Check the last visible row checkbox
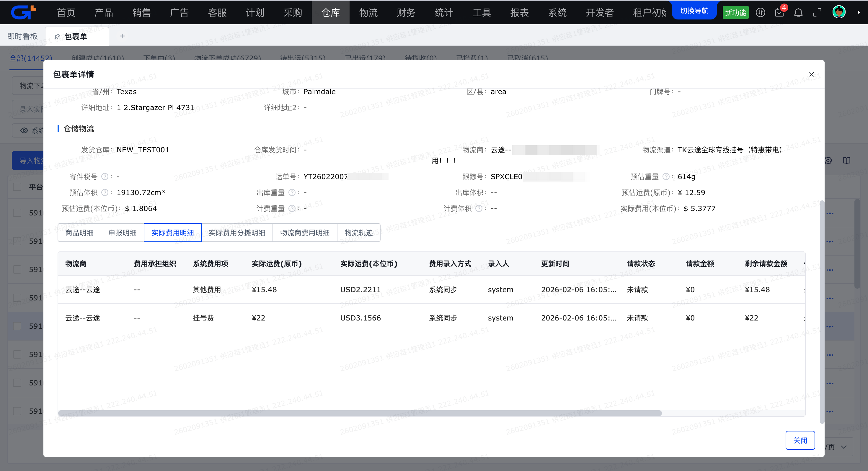Image resolution: width=868 pixels, height=471 pixels. (x=17, y=411)
